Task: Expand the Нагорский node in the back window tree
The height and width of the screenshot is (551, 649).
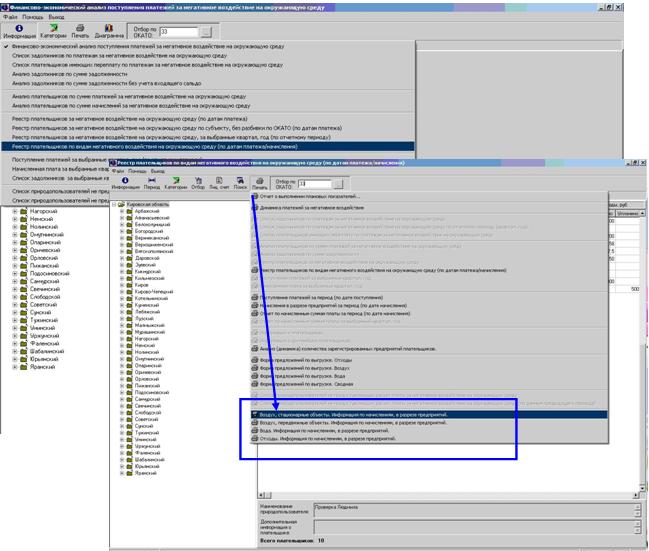Action: click(x=13, y=212)
